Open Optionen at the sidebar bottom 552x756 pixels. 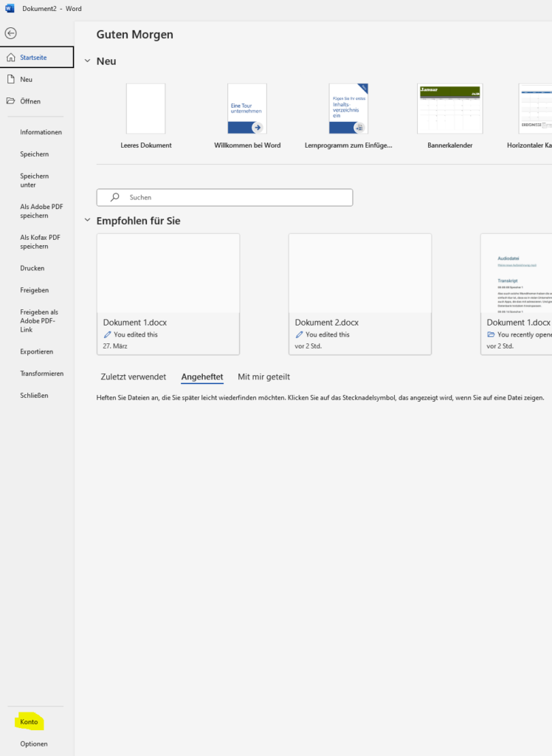tap(34, 744)
